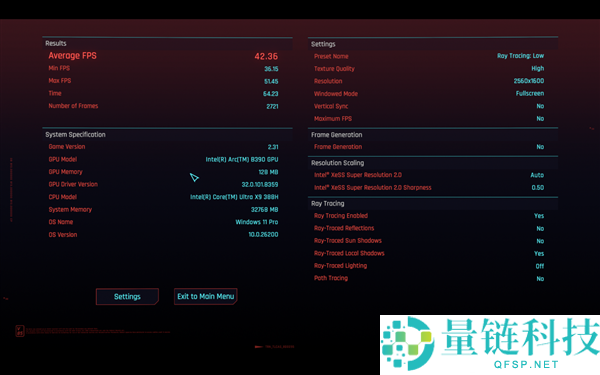The height and width of the screenshot is (375, 600).
Task: Click the Preset Name label
Action: tap(331, 56)
